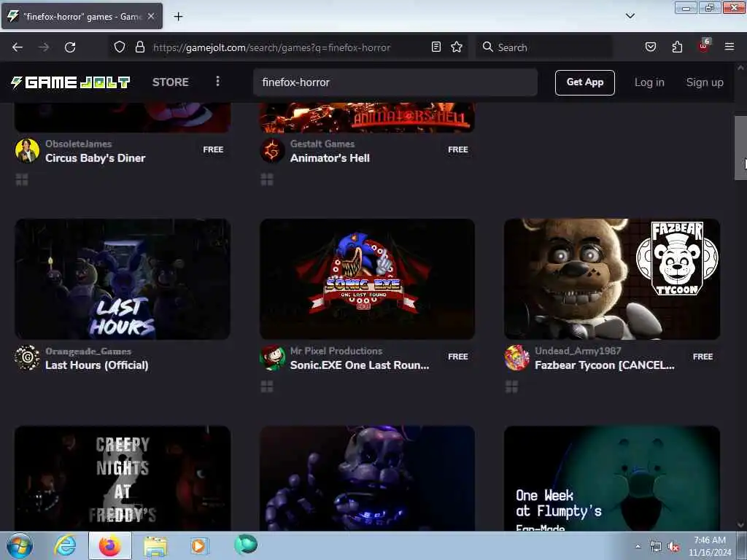Click Windows icon under Circus Baby's Diner

22,180
